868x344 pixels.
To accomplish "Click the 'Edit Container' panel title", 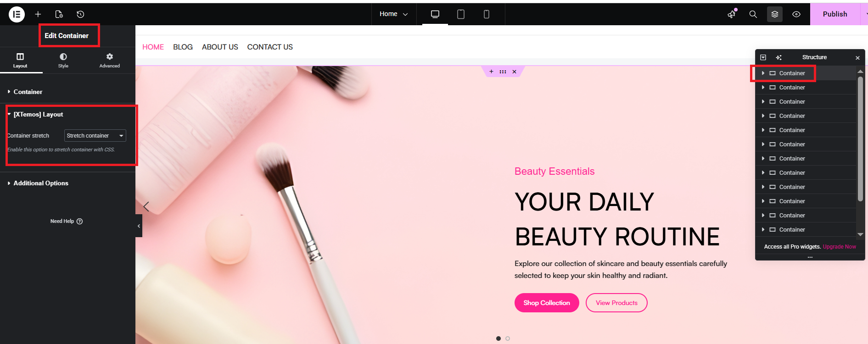I will 67,36.
